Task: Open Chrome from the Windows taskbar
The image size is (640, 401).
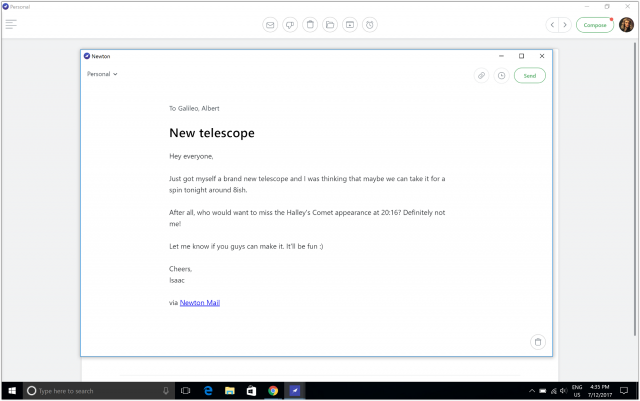Action: [x=273, y=390]
